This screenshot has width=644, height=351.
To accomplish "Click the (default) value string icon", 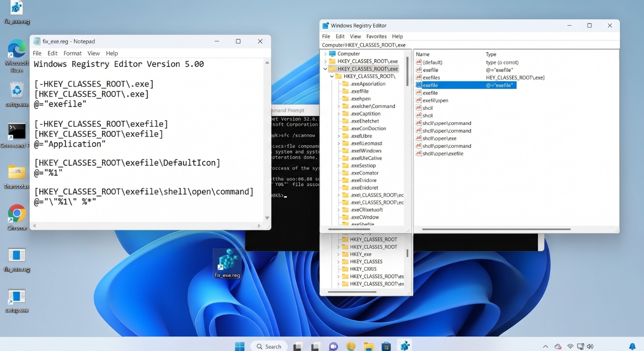I will 419,62.
